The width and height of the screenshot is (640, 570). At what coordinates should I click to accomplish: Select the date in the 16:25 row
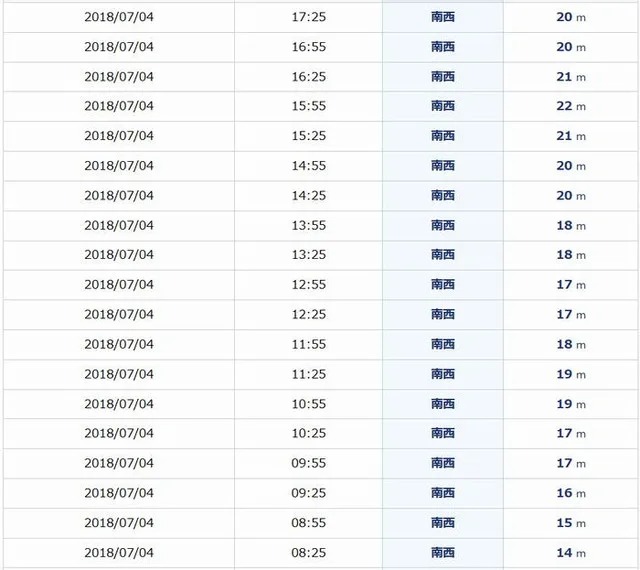[119, 77]
